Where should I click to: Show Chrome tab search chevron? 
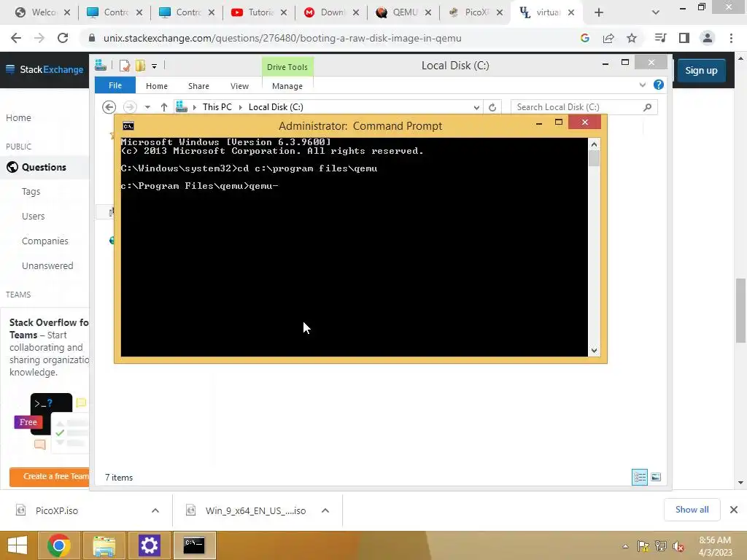(x=656, y=12)
